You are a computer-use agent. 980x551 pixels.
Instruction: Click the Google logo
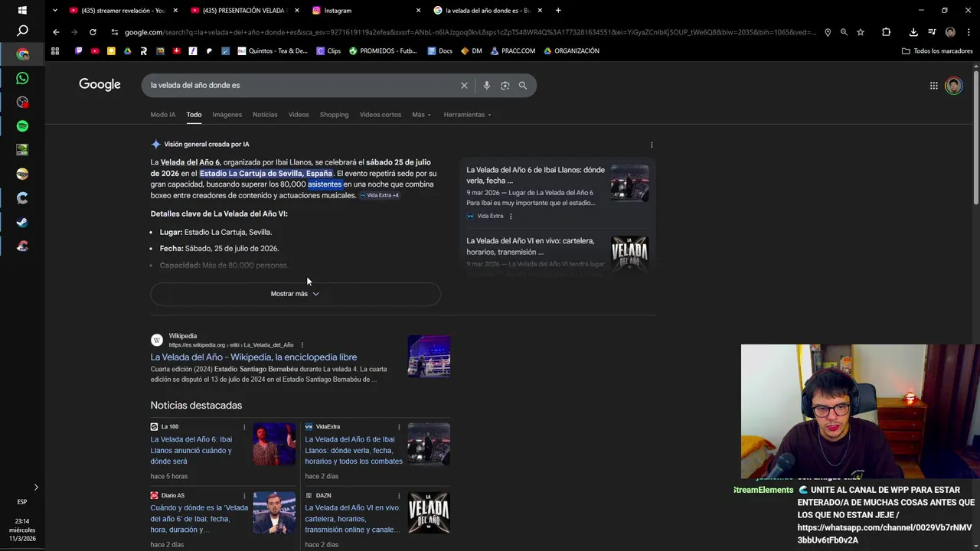point(100,85)
